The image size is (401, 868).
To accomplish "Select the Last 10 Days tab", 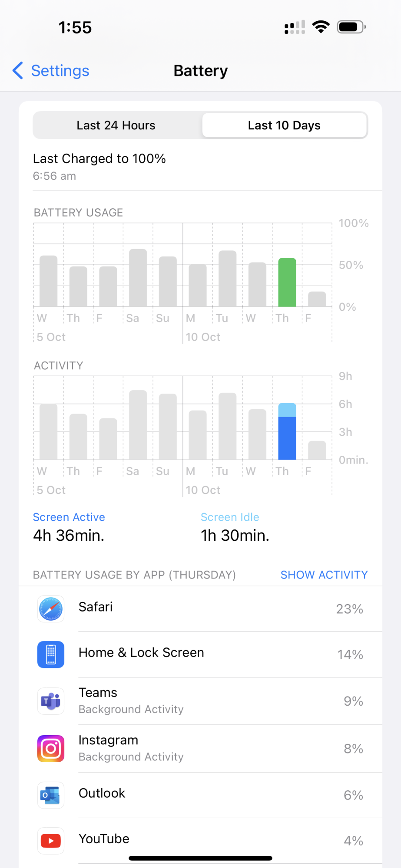I will click(285, 125).
